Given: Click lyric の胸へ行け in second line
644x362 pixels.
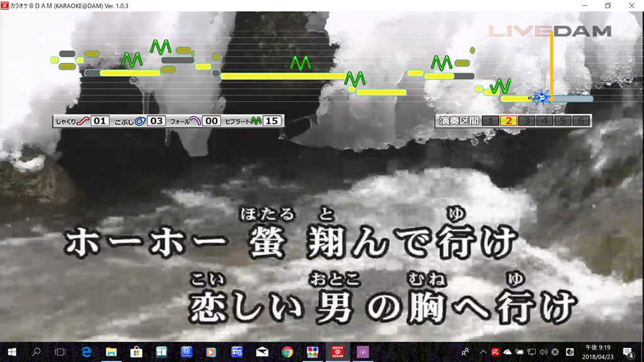Looking at the screenshot, I should pos(472,307).
